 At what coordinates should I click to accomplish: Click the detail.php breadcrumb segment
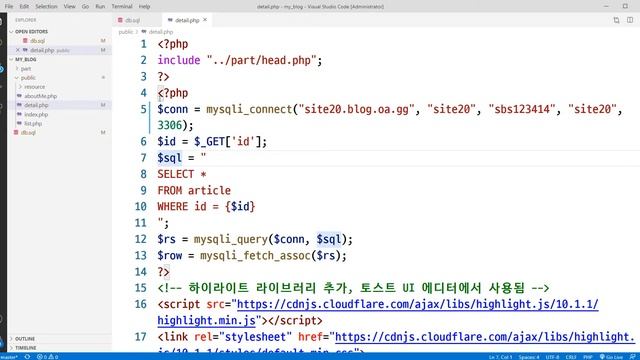click(161, 32)
